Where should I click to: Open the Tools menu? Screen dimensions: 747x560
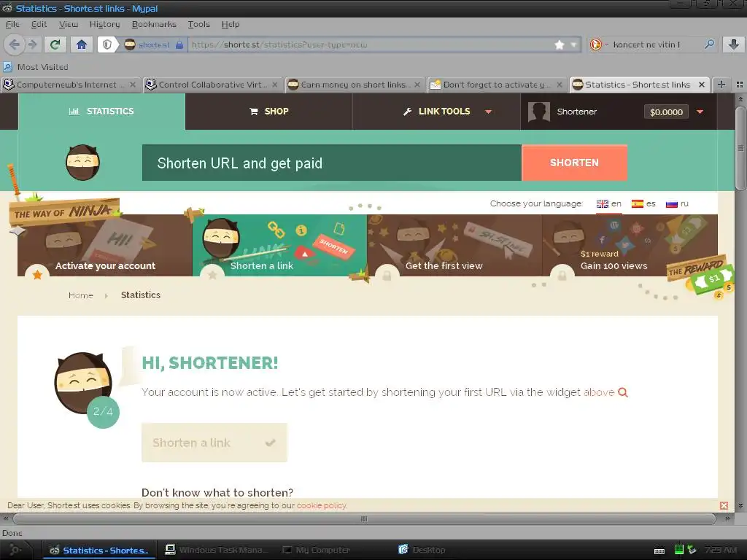(x=198, y=24)
